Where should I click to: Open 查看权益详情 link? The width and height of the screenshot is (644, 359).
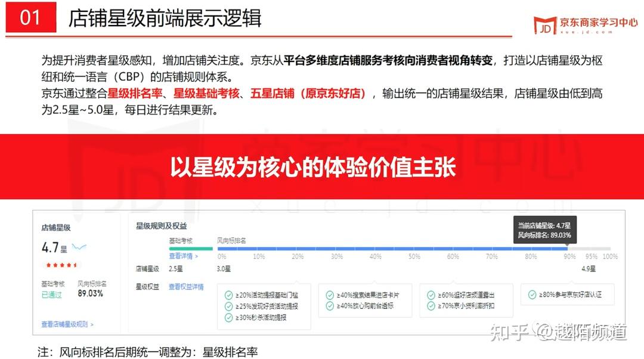pos(186,287)
